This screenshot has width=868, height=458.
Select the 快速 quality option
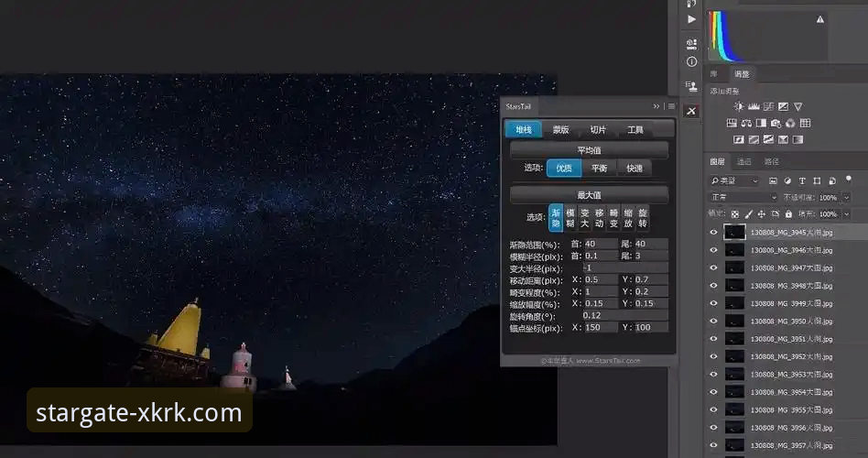pyautogui.click(x=634, y=168)
